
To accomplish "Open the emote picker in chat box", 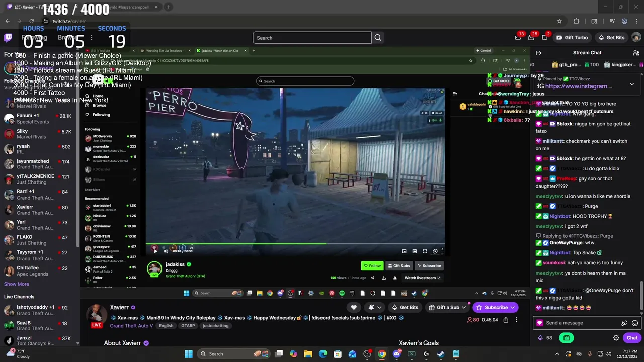I will point(635,323).
